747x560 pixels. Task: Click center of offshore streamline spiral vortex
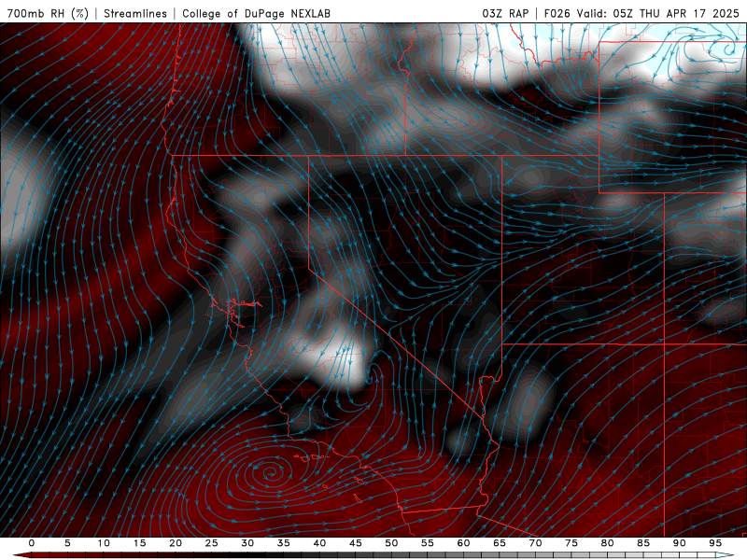click(270, 473)
